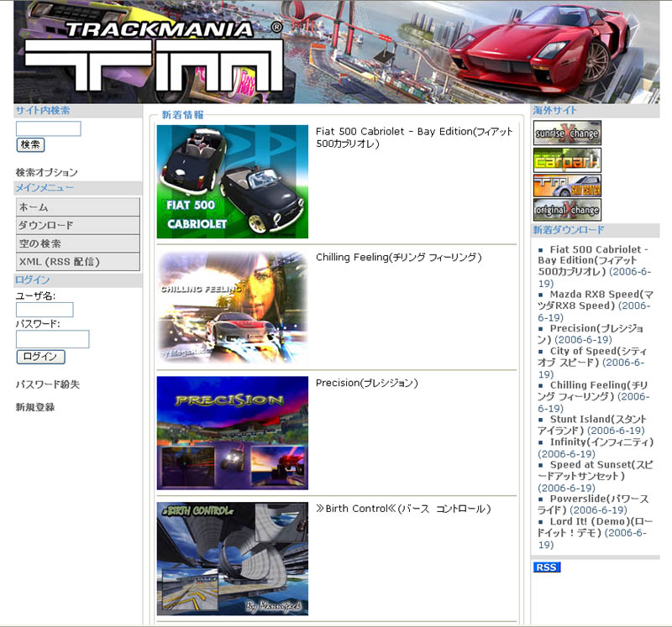
Task: Open the Birth Control preview image
Action: click(x=233, y=559)
